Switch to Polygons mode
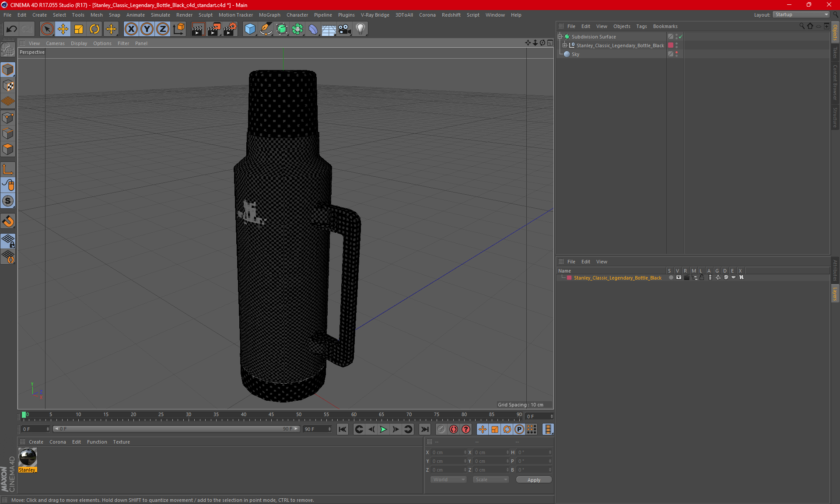This screenshot has height=504, width=840. (8, 149)
